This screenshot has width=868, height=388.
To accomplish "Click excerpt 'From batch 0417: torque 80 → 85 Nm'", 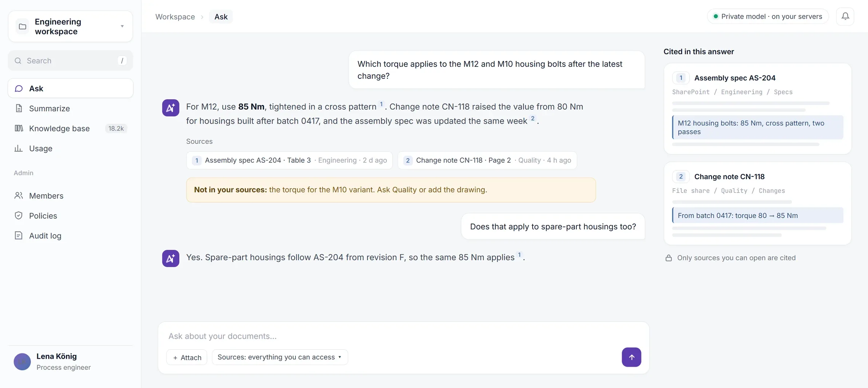I will pos(758,215).
